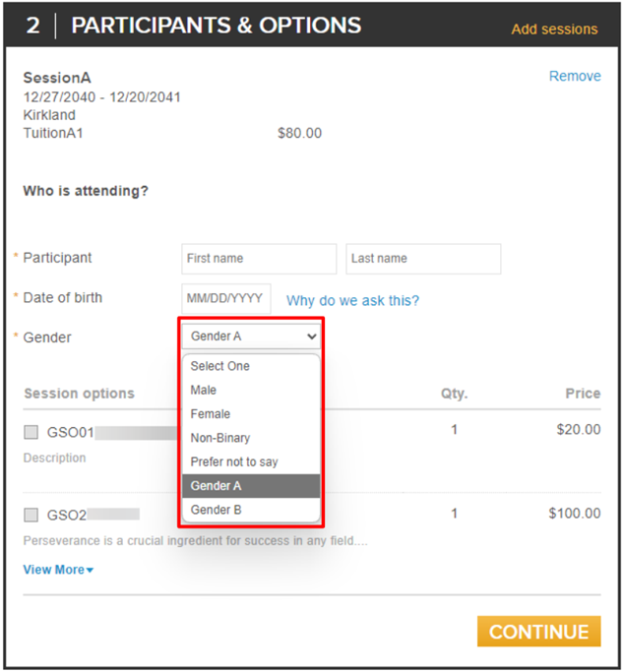Click the View More arrow icon
623x672 pixels.
click(x=90, y=571)
